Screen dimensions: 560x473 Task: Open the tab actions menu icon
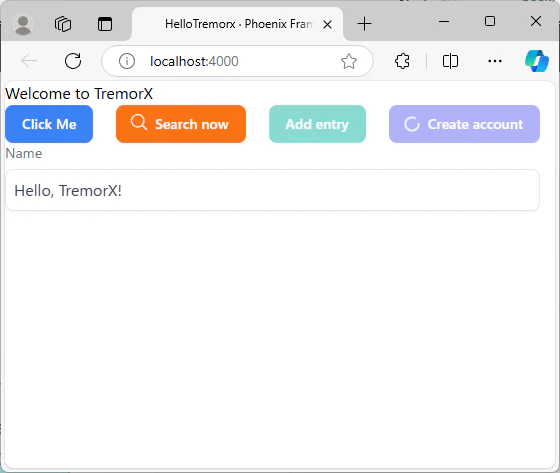105,24
